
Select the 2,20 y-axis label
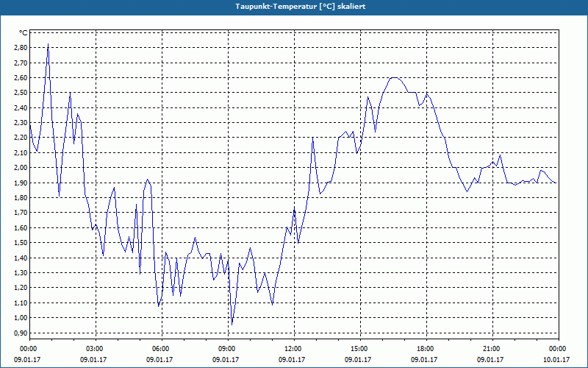pyautogui.click(x=21, y=138)
